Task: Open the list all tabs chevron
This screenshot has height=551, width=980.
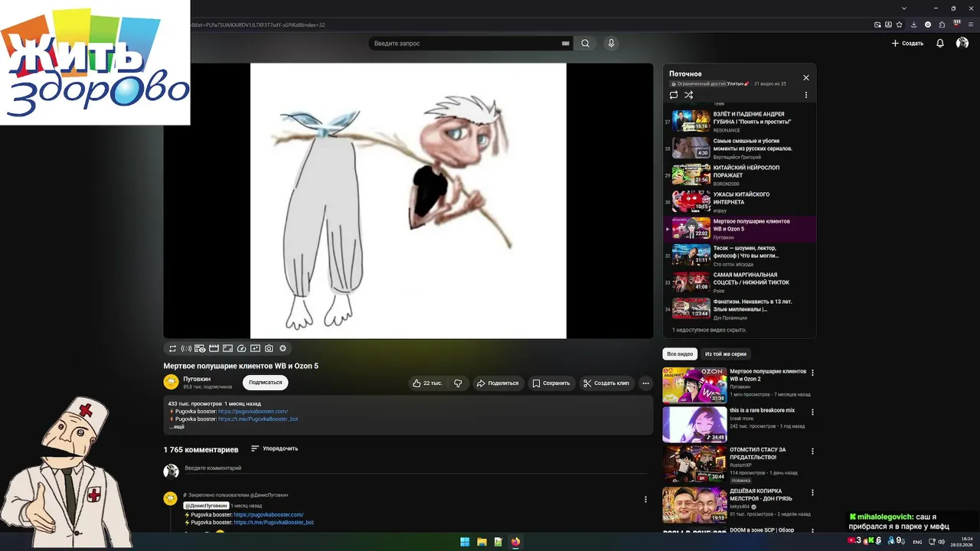Action: point(905,8)
